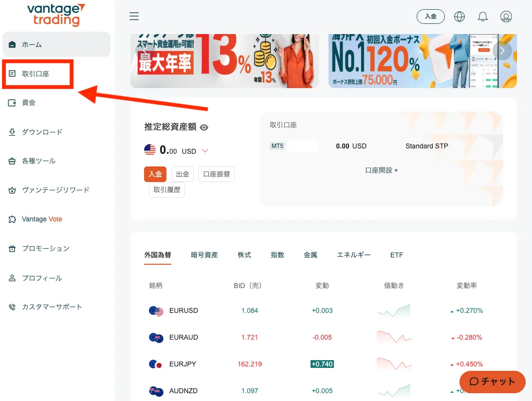This screenshot has height=401, width=532.
Task: Click the puzzle icon beside Vantage Vote
Action: pos(12,219)
